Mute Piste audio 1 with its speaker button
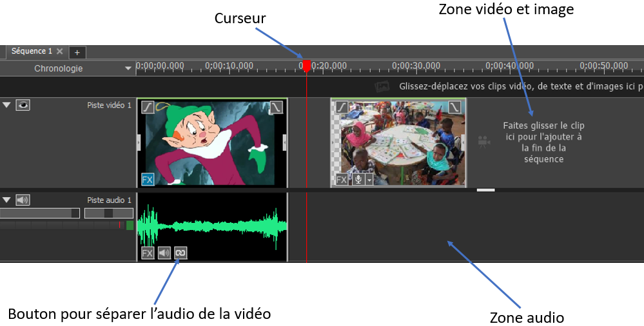Viewport: 644px width, 326px height. 23,200
